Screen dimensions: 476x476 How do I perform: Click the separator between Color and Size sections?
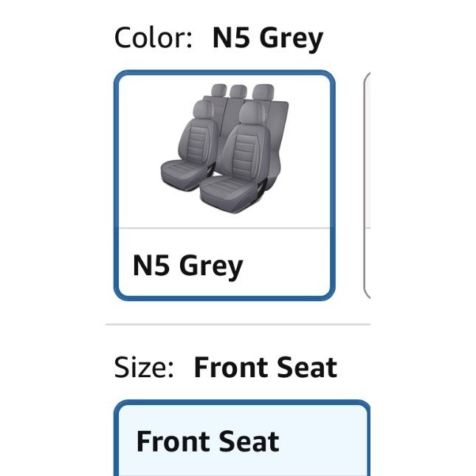[x=238, y=324]
